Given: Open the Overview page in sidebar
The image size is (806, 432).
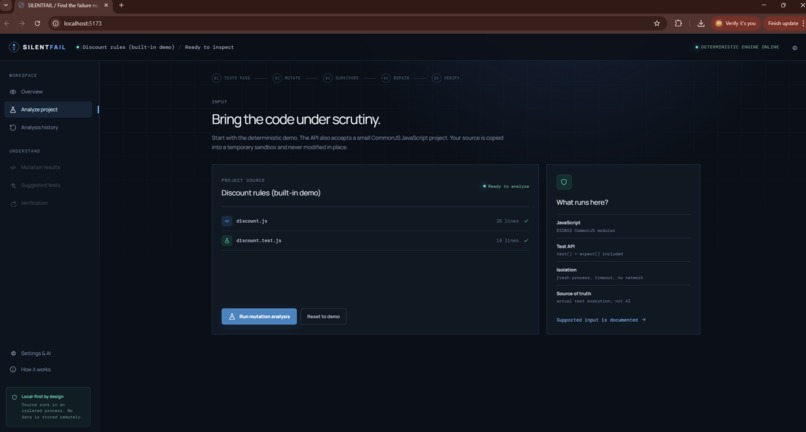Looking at the screenshot, I should (48, 92).
